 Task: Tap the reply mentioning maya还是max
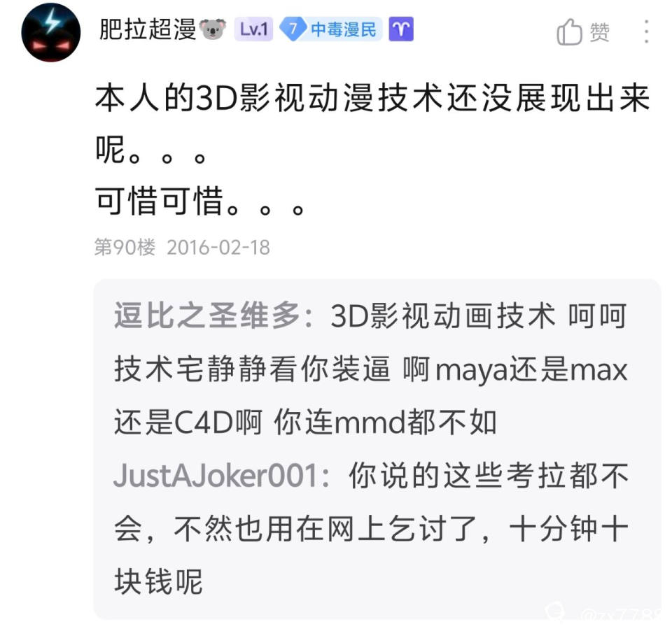(x=370, y=369)
